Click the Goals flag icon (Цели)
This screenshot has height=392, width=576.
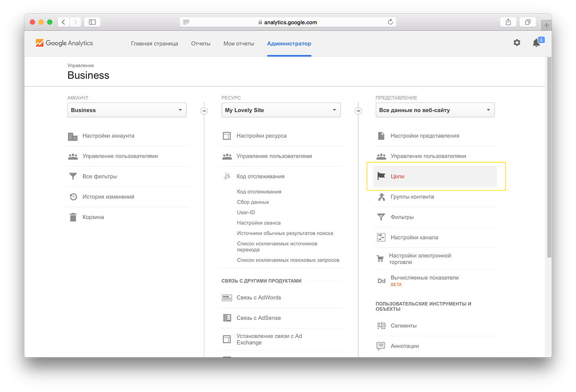pos(381,176)
